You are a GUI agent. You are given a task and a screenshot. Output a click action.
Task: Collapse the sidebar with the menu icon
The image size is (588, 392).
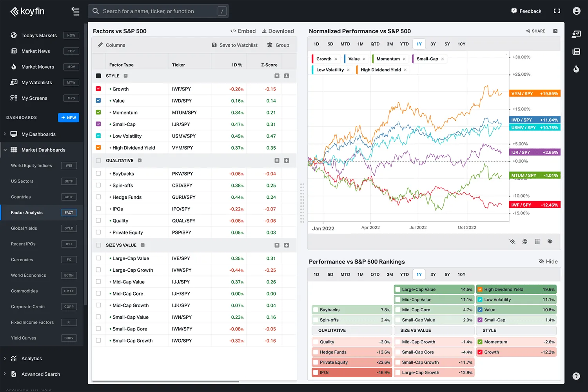click(x=75, y=11)
